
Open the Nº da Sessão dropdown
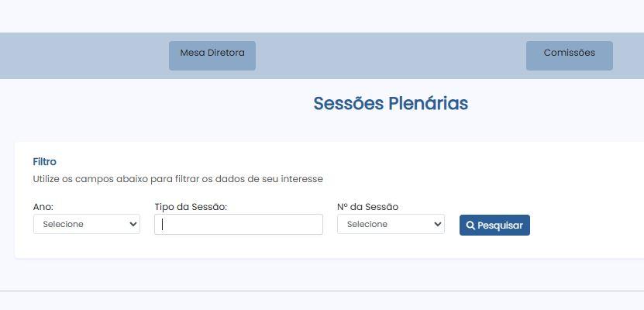[x=391, y=224]
